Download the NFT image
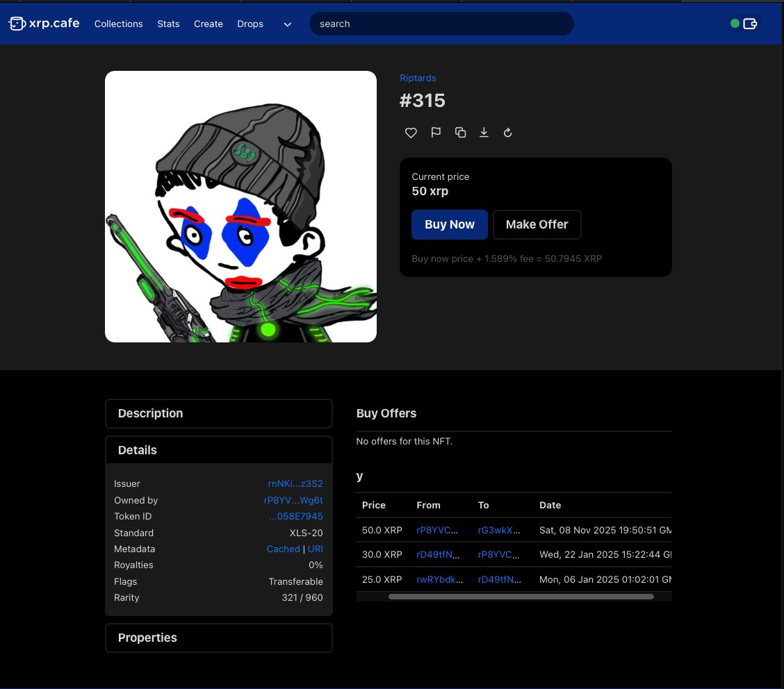Viewport: 784px width, 689px height. coord(484,132)
